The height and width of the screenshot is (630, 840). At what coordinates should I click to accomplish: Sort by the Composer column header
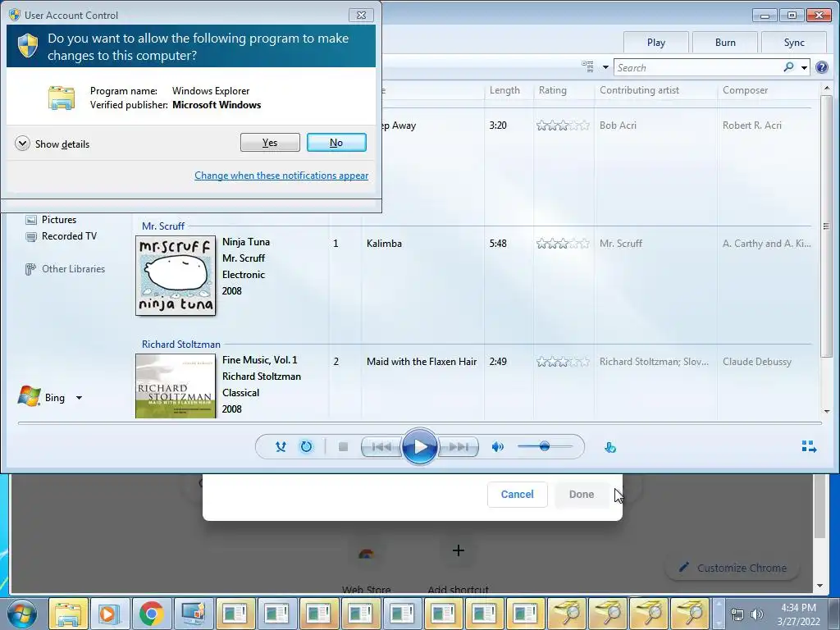tap(745, 90)
